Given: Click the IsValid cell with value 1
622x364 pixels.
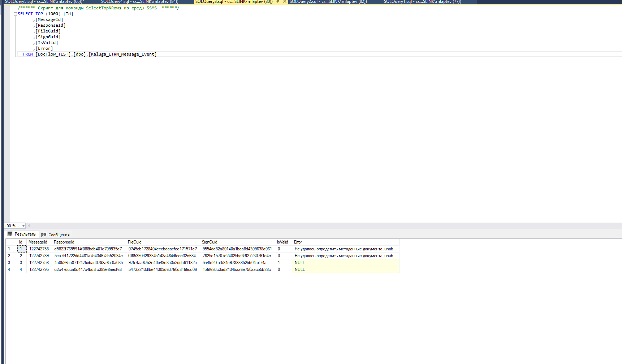Looking at the screenshot, I should pos(284,263).
